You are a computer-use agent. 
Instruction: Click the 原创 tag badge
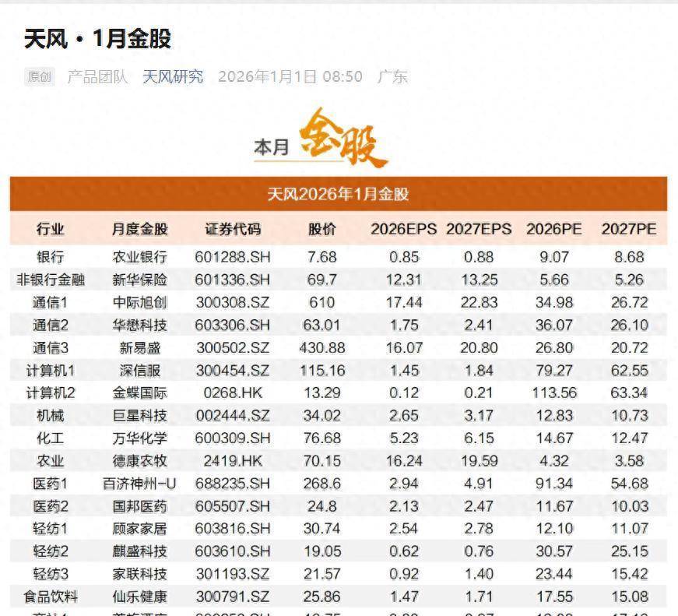point(39,76)
